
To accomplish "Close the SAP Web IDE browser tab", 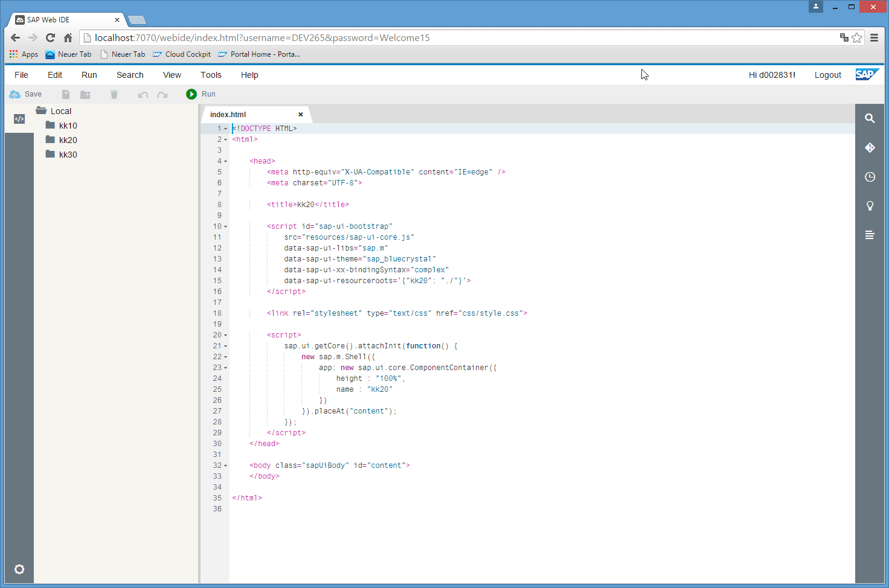I will point(117,20).
